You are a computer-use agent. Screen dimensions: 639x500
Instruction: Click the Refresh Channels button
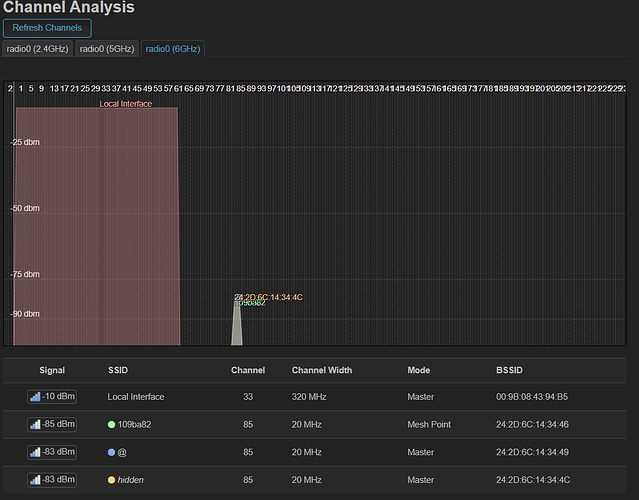click(47, 28)
